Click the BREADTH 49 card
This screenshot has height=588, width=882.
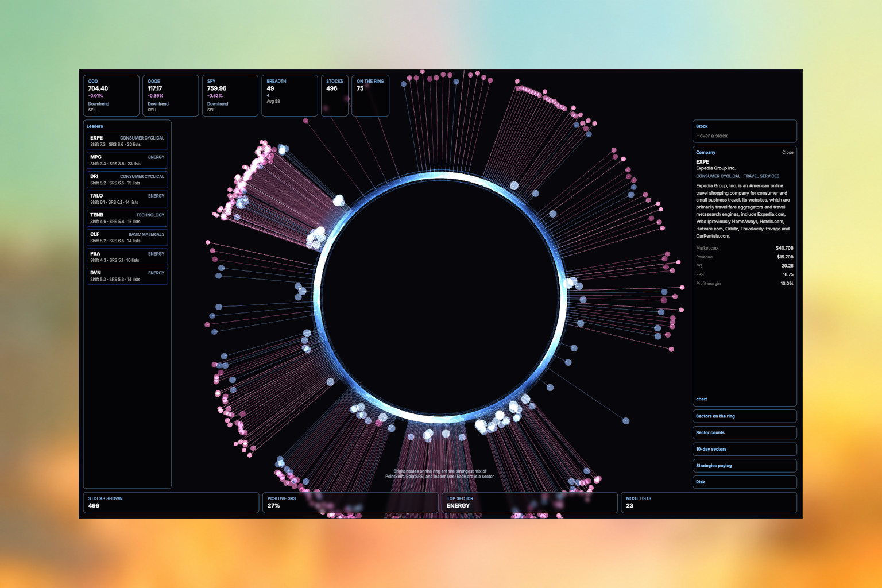[x=289, y=95]
